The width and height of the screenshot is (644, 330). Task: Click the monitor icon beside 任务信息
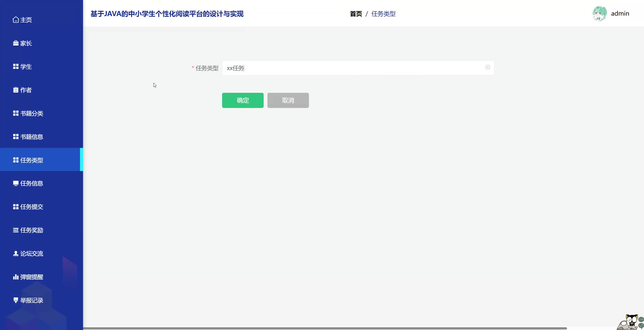(16, 183)
